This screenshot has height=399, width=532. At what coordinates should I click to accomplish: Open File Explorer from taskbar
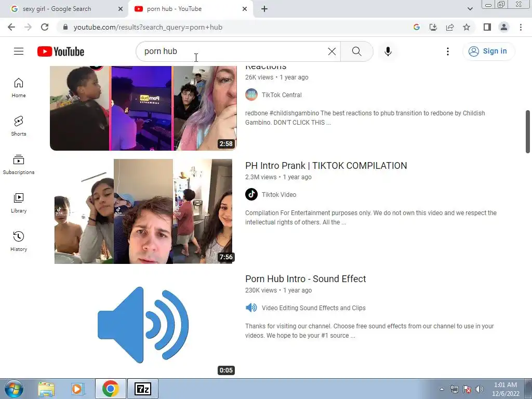46,389
